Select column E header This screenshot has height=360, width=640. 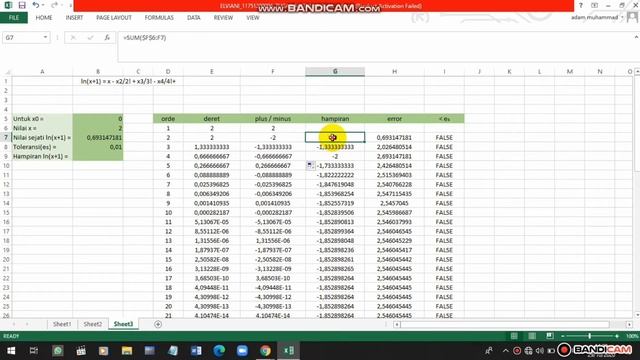click(x=211, y=71)
